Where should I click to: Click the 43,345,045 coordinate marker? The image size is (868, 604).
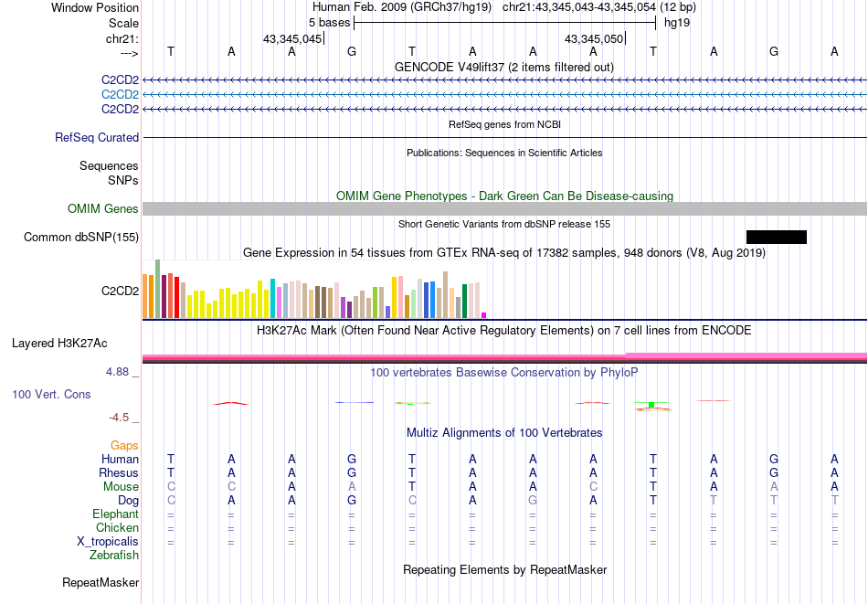[292, 38]
